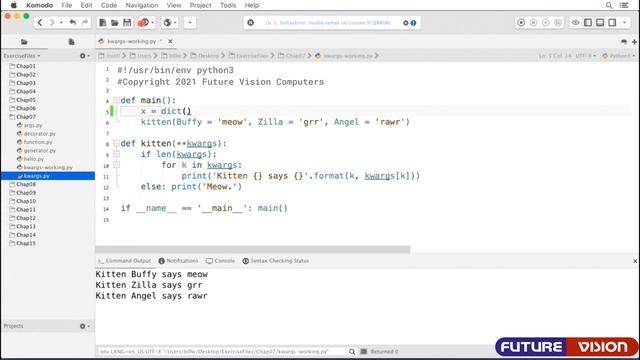Create a new file with toolbar icon
The width and height of the screenshot is (640, 360).
[x=102, y=22]
